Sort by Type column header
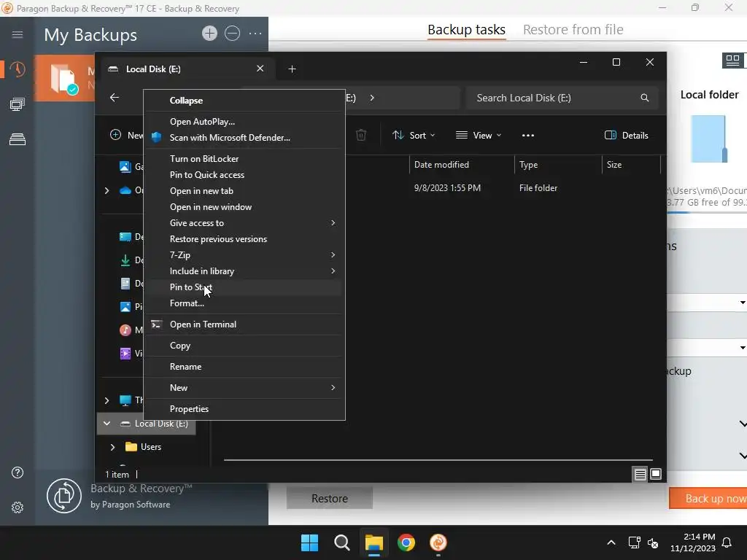 coord(558,165)
